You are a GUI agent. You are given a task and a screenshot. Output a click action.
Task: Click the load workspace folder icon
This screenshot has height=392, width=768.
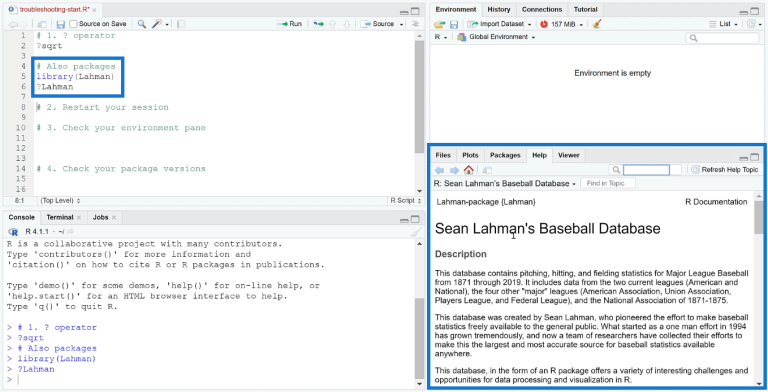(439, 24)
